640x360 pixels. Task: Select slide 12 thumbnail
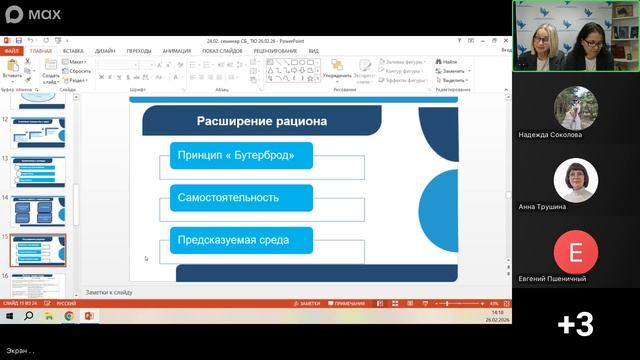[x=38, y=133]
